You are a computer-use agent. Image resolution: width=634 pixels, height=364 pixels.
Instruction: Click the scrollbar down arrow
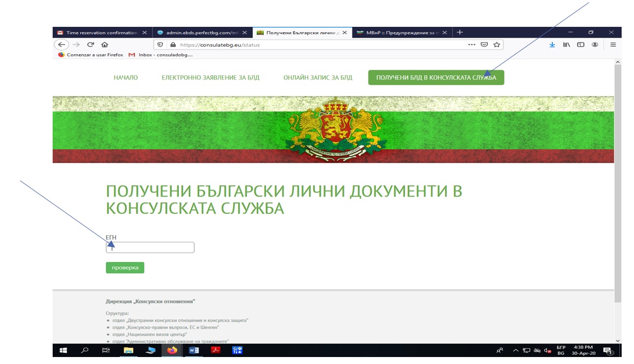[617, 340]
